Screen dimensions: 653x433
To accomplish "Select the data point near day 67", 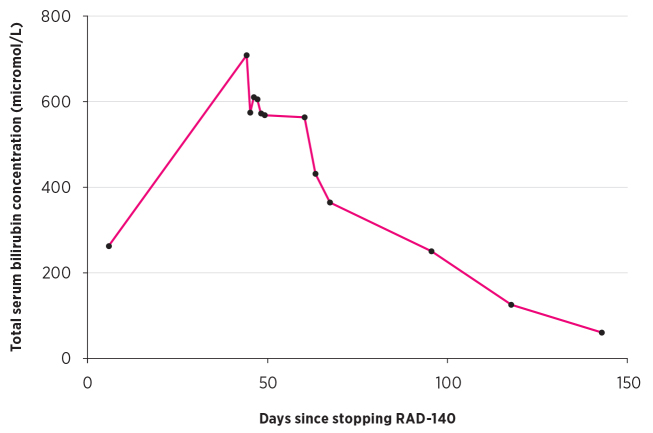I will pyautogui.click(x=330, y=203).
